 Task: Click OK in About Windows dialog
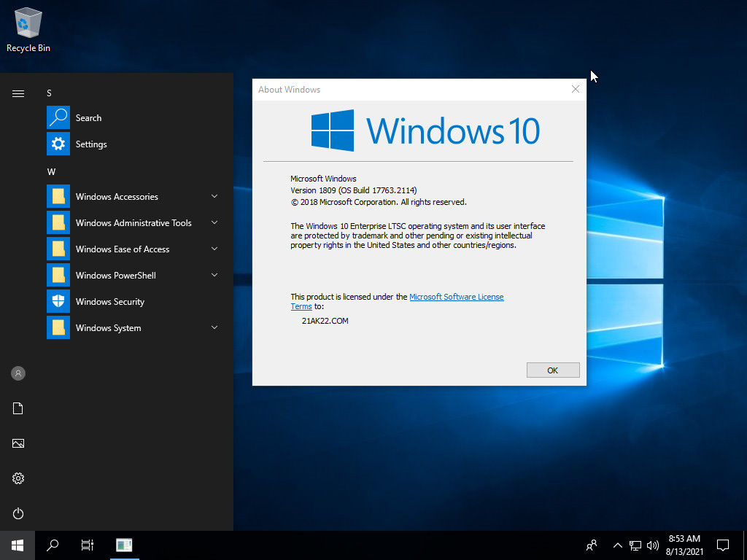(x=553, y=370)
